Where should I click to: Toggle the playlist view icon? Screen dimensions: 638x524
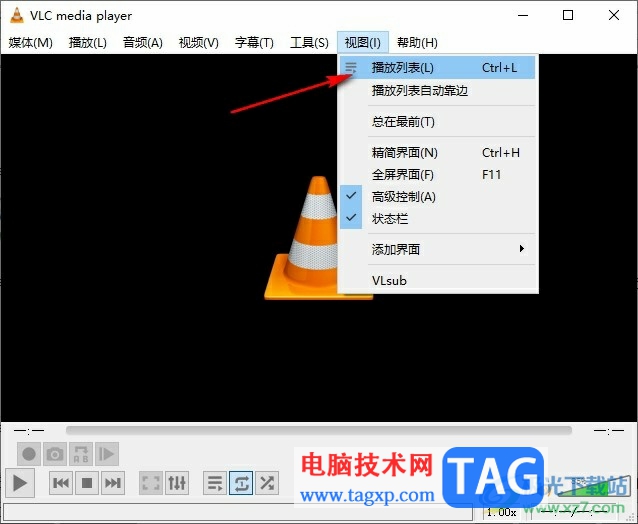[215, 483]
